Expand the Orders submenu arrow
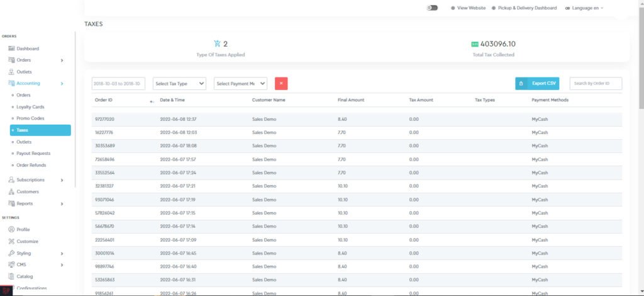 click(62, 60)
